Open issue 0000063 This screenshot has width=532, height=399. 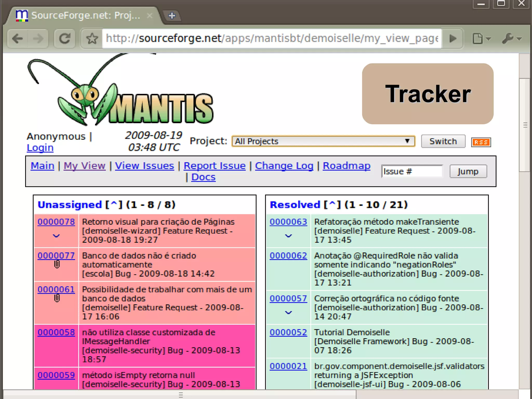point(288,222)
